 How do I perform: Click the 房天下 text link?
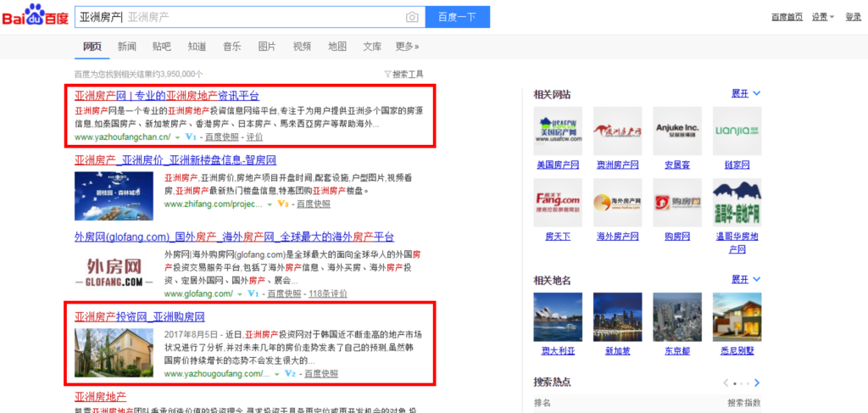coord(558,237)
